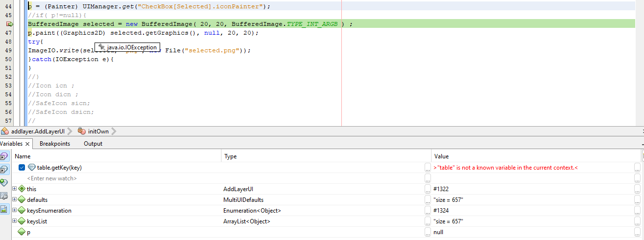Sort by the Value column header
The image size is (644, 240).
tap(536, 156)
